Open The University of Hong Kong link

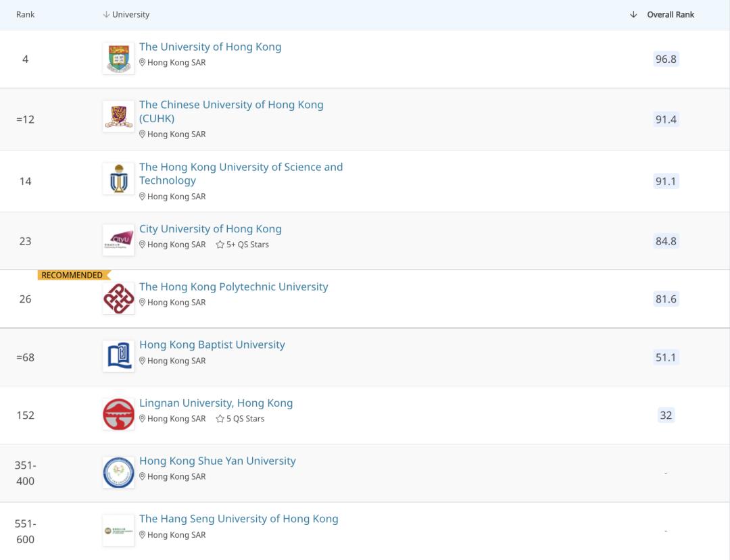coord(210,47)
